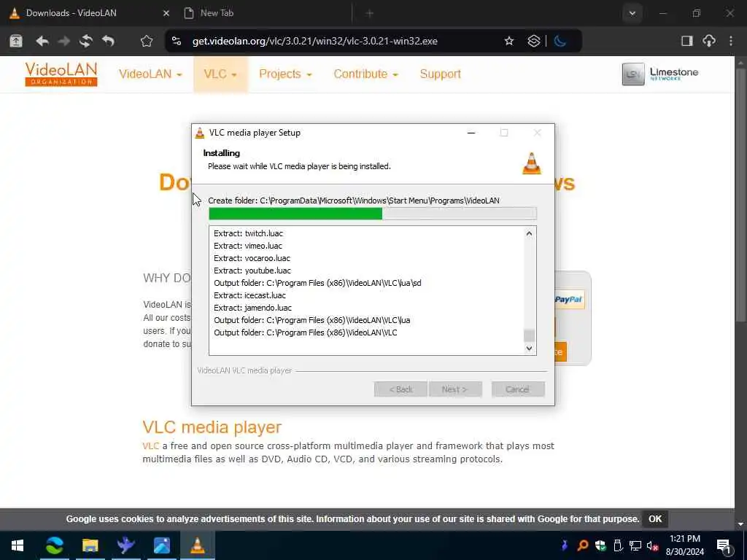Image resolution: width=747 pixels, height=560 pixels.
Task: Open the Edge-like browser in taskbar
Action: click(x=54, y=545)
